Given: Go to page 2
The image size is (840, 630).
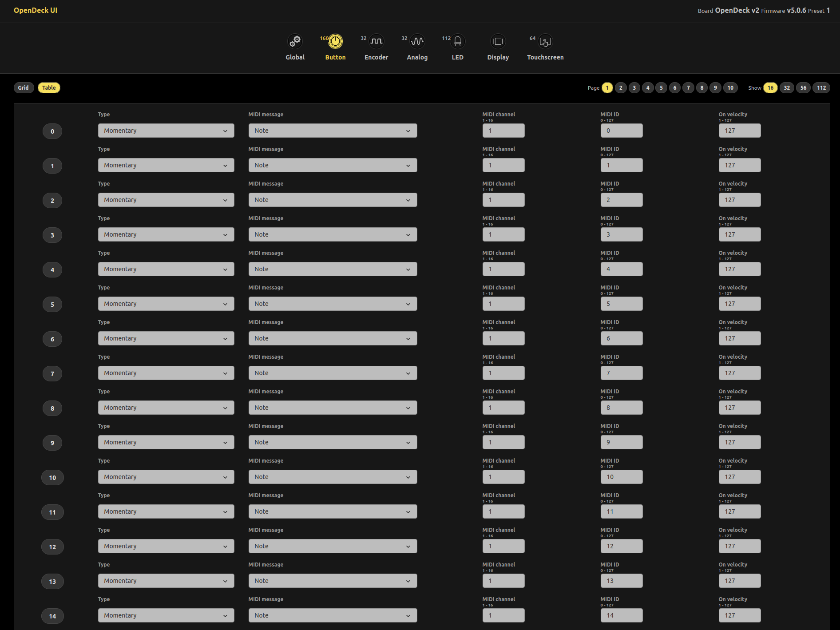Looking at the screenshot, I should (x=621, y=88).
